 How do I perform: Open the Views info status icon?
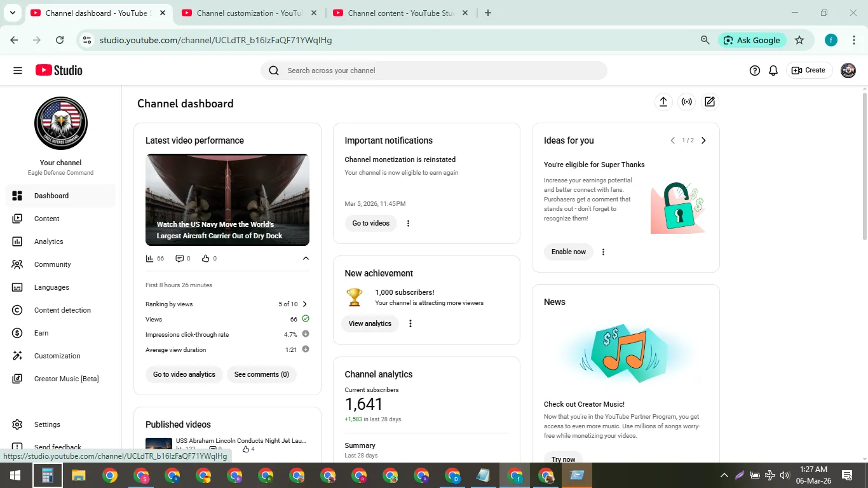click(306, 318)
